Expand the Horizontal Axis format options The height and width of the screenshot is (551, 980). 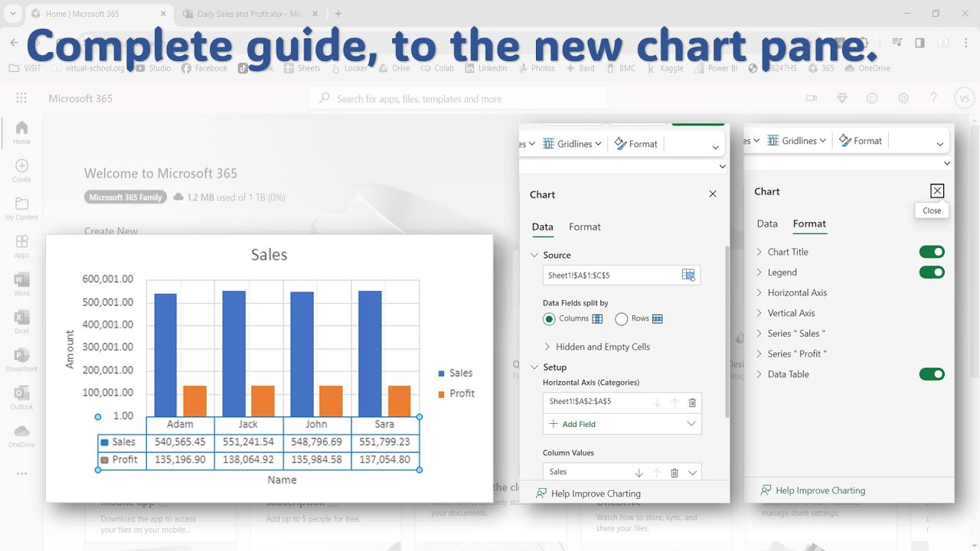759,292
